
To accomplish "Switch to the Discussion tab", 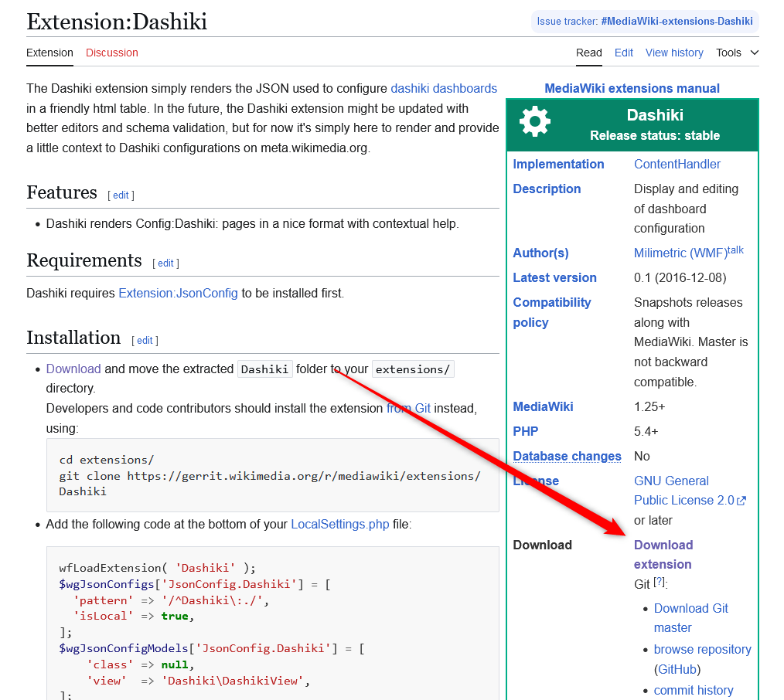I will (111, 53).
